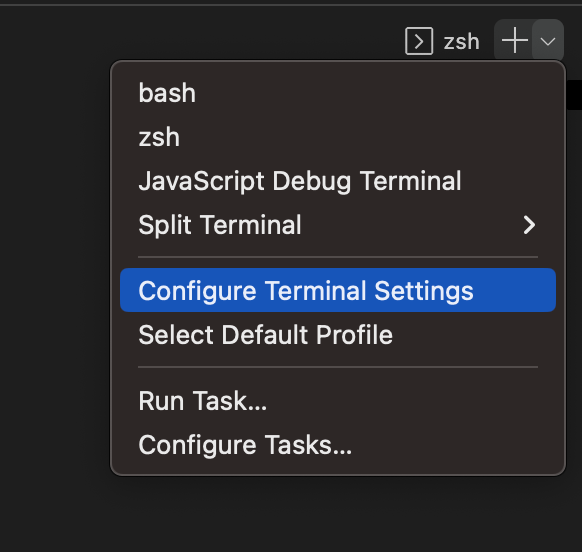Choose bash from the profile menu

pos(338,93)
